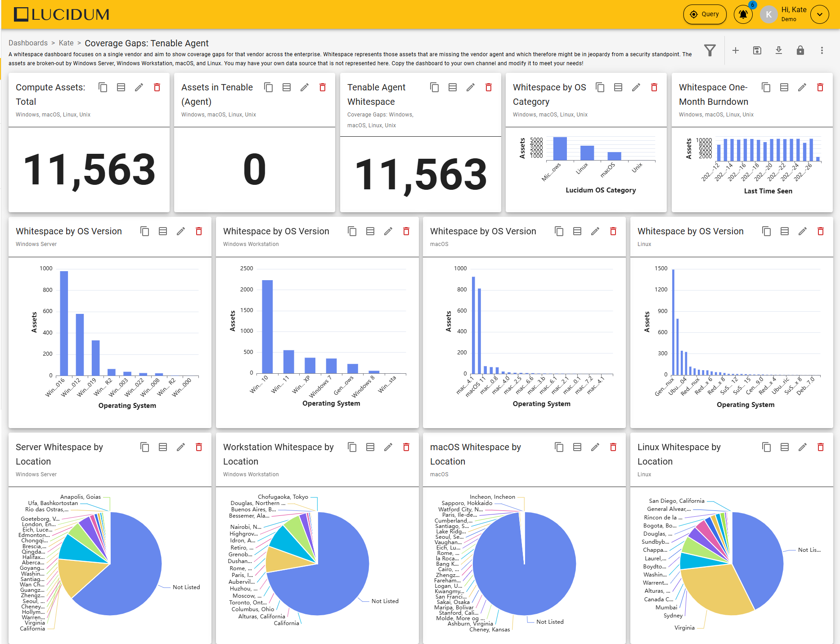
Task: Go to Dashboards breadcrumb
Action: pos(28,43)
